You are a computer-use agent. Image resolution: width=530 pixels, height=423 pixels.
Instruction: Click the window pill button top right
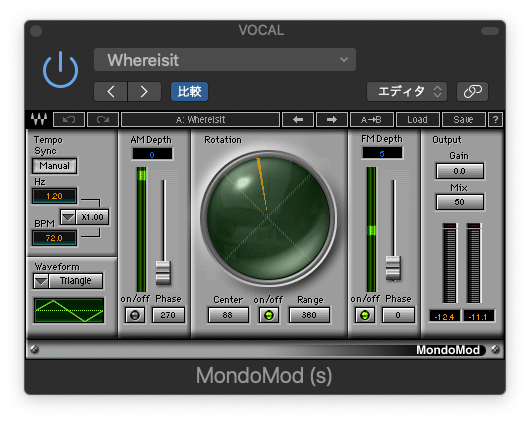click(490, 31)
